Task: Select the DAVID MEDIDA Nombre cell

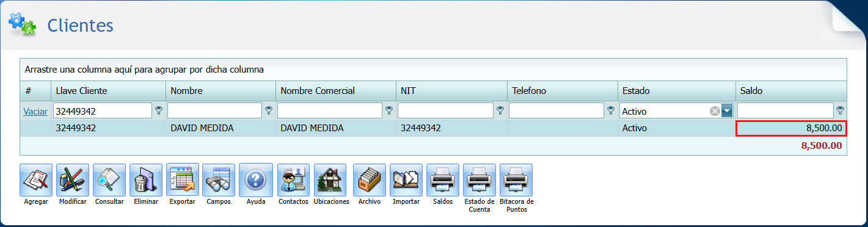Action: [221, 128]
